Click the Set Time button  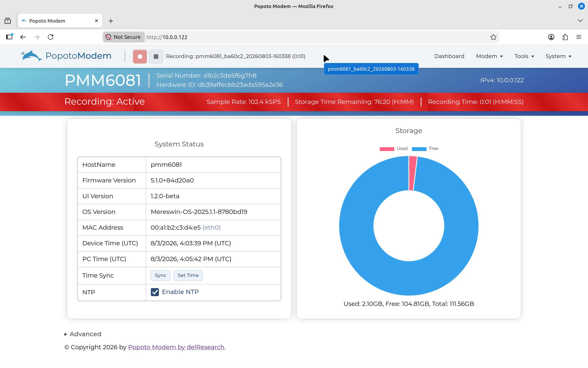click(188, 275)
